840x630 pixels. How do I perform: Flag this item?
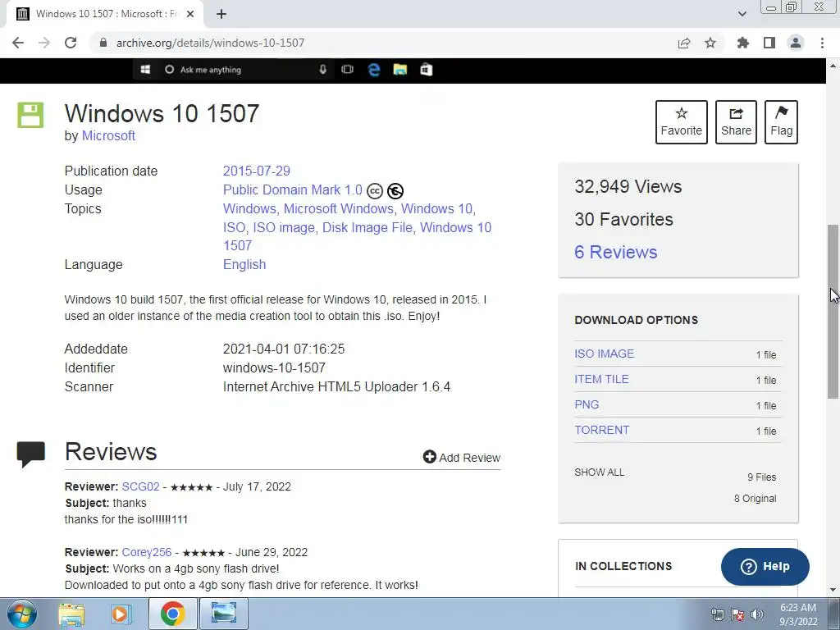coord(781,122)
